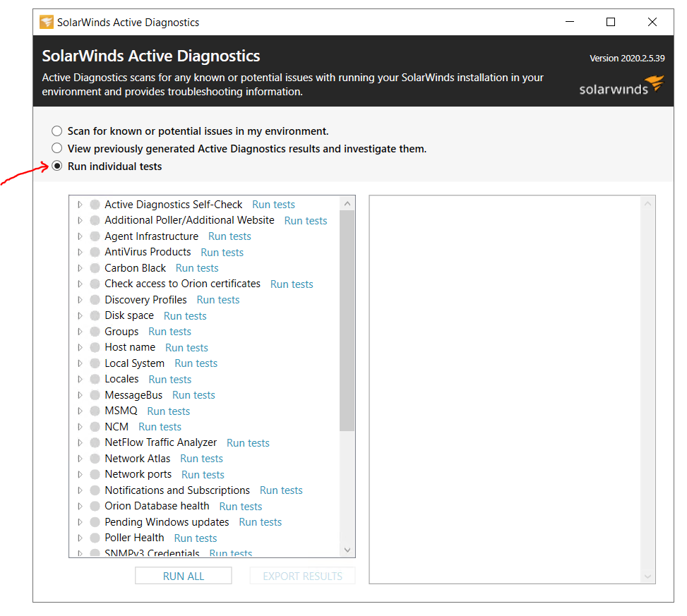Expand the Carbon Black tree node

80,268
